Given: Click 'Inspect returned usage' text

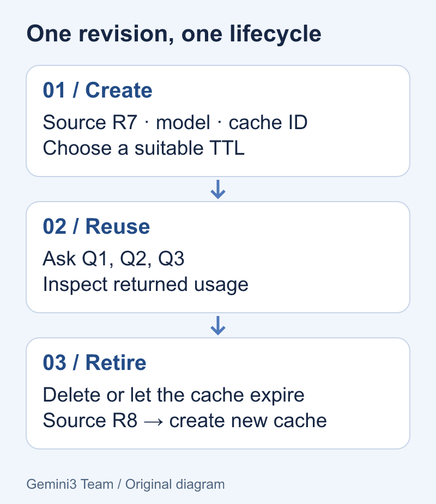Looking at the screenshot, I should [x=146, y=285].
